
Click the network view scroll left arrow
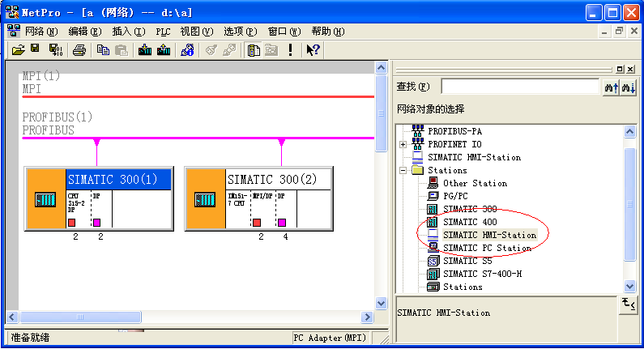click(x=12, y=317)
